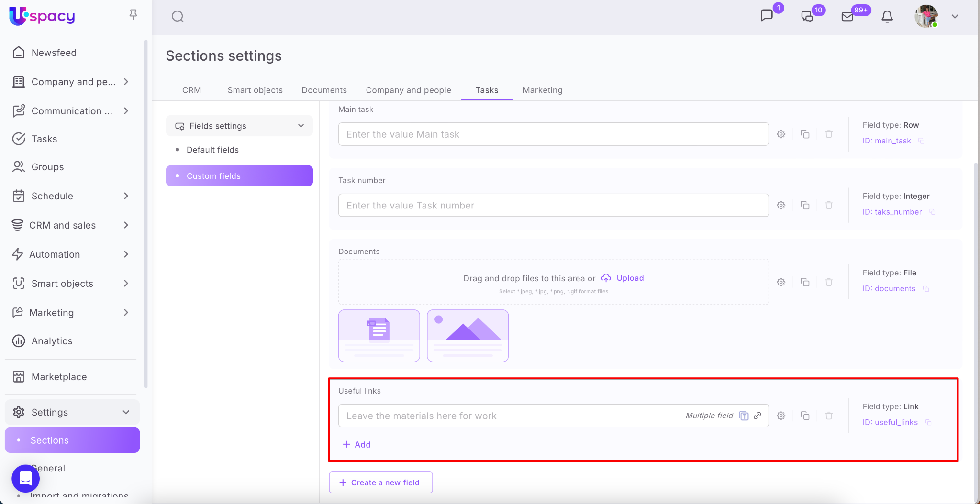Screen dimensions: 980x504
Task: Pin the sidebar with pin icon
Action: coord(133,15)
